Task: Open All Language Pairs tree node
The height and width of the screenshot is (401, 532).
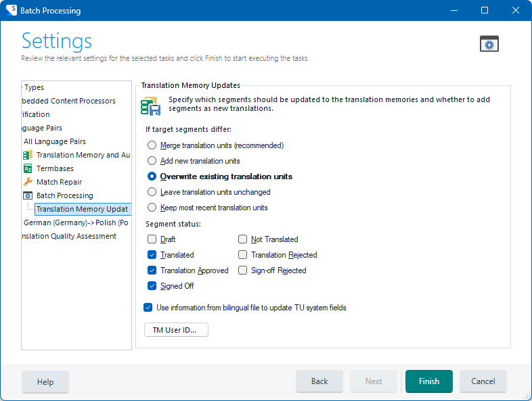Action: [x=55, y=141]
